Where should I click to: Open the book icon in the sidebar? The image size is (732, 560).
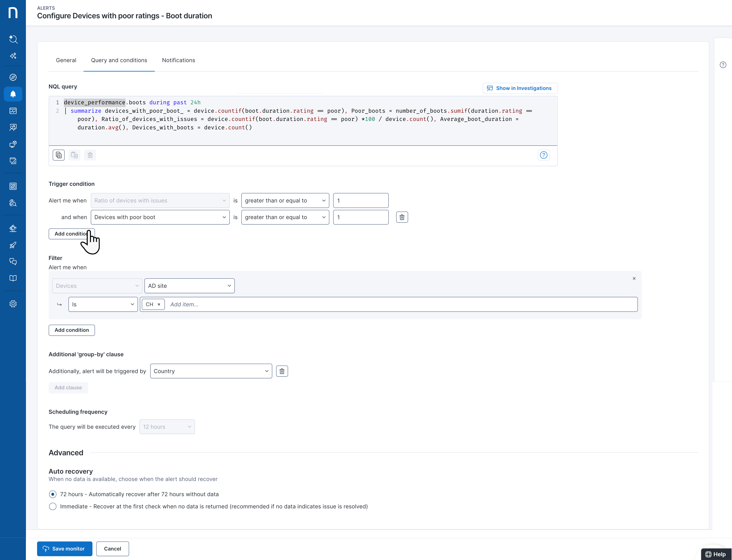13,278
